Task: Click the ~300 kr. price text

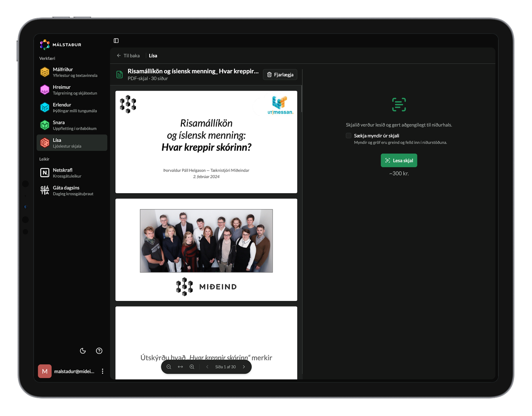Action: [399, 173]
